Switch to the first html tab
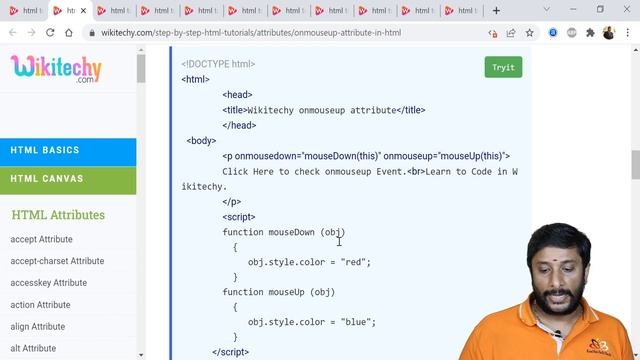The width and height of the screenshot is (640, 360). pyautogui.click(x=26, y=11)
